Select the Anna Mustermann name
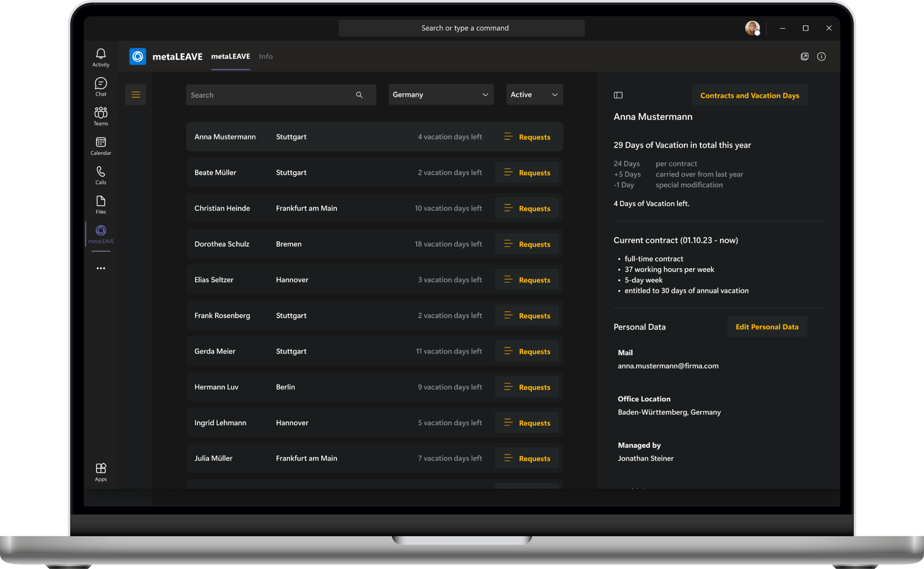Screen dimensions: 924x569 pos(225,137)
